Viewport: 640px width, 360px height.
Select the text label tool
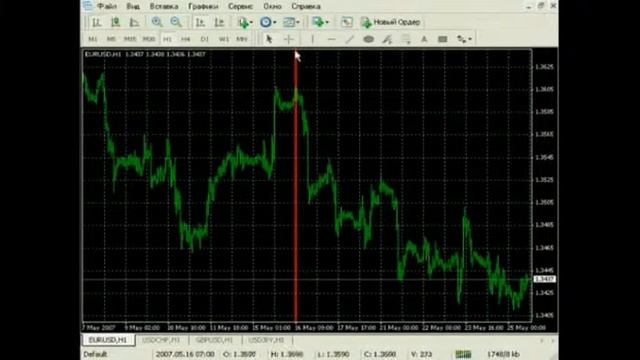442,39
